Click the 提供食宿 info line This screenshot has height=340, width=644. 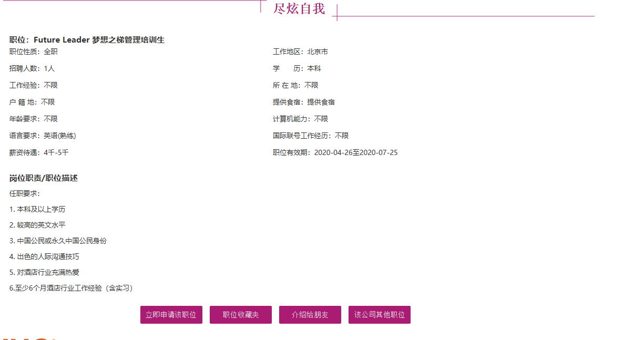click(303, 102)
